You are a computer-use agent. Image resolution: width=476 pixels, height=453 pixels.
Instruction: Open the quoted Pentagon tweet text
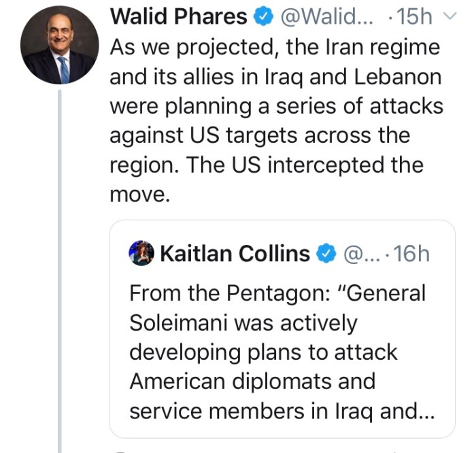pos(279,352)
